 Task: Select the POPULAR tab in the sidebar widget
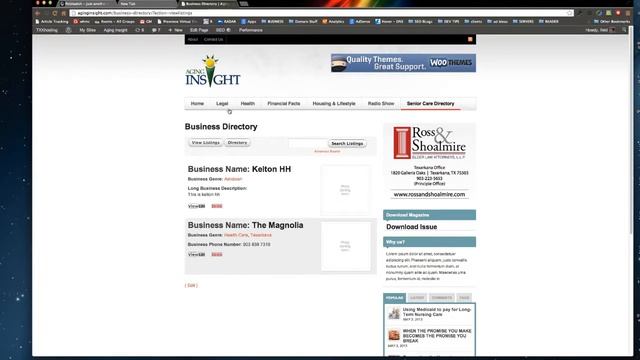pos(394,298)
